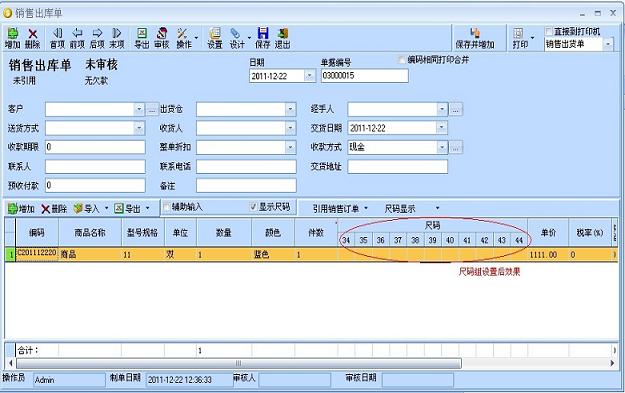
Task: Click the 数量 column header
Action: tap(224, 232)
